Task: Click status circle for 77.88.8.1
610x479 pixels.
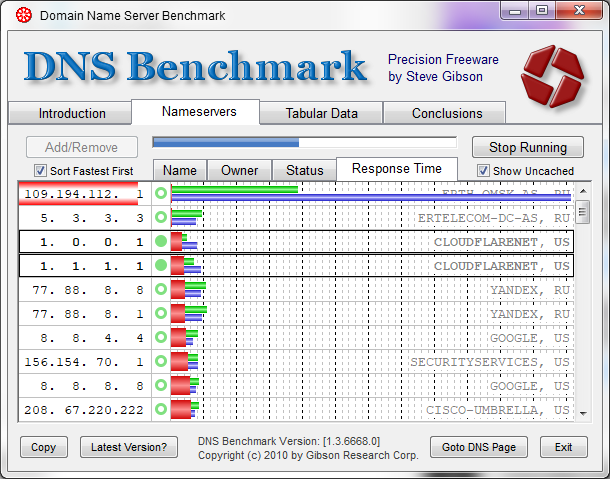Action: 161,313
